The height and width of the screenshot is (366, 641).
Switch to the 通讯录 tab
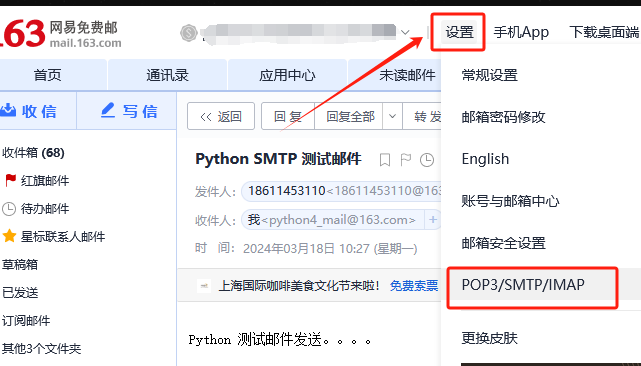tap(167, 75)
